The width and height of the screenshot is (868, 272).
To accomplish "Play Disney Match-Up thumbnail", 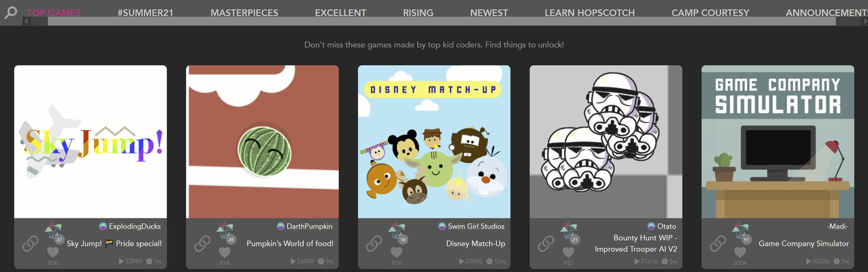I will point(434,142).
